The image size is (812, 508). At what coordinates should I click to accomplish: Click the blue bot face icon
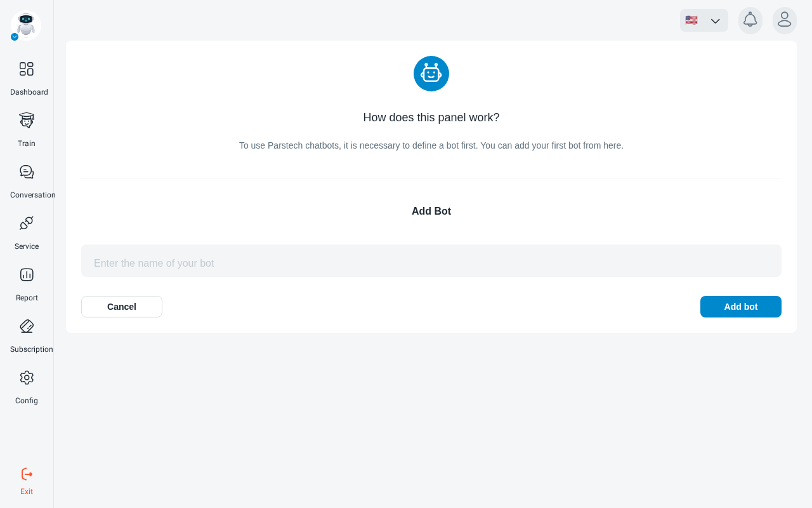click(x=431, y=74)
